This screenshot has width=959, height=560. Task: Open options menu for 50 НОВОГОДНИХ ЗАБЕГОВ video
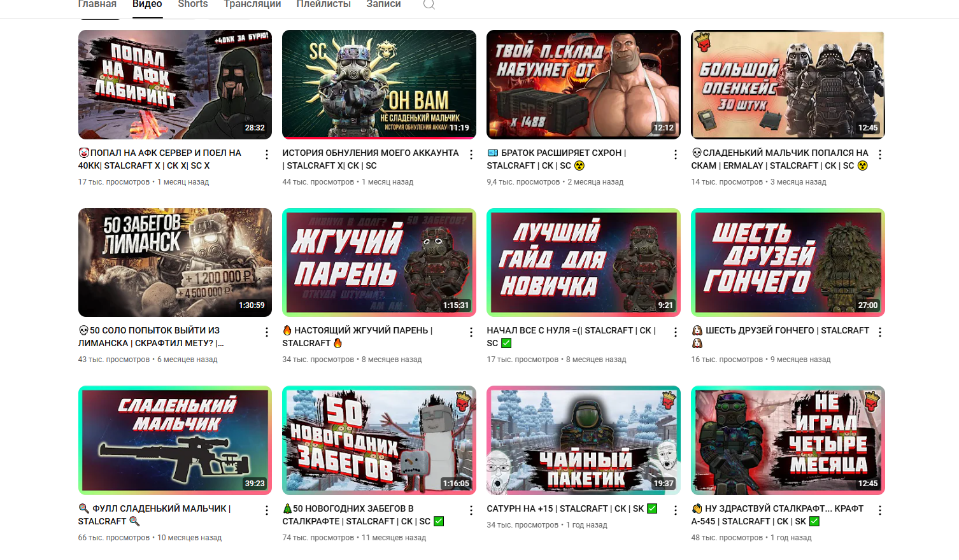[471, 510]
